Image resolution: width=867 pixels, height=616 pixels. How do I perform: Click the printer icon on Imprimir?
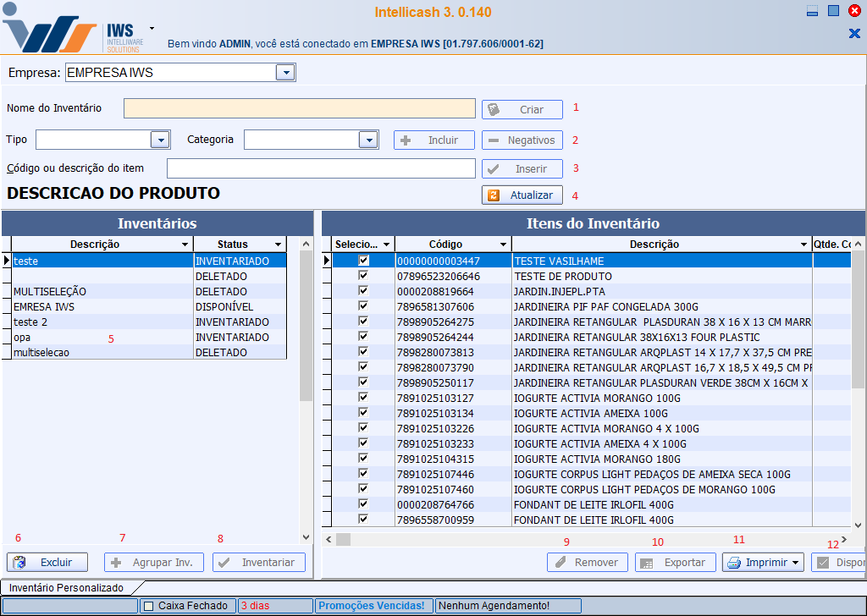pos(734,563)
